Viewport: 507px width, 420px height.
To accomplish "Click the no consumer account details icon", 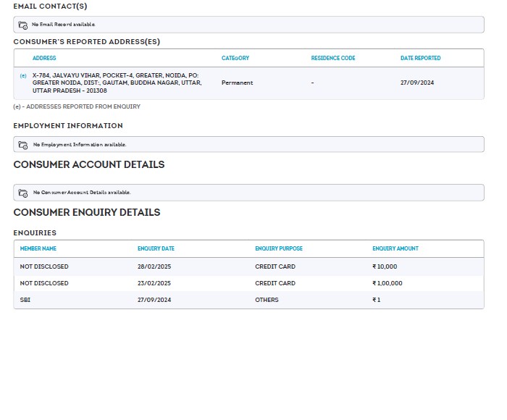I will [23, 193].
